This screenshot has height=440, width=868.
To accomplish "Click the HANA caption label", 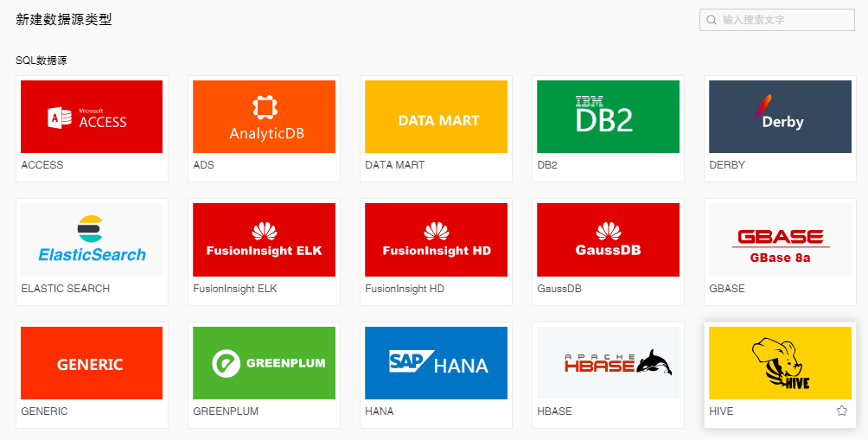I will (x=380, y=411).
